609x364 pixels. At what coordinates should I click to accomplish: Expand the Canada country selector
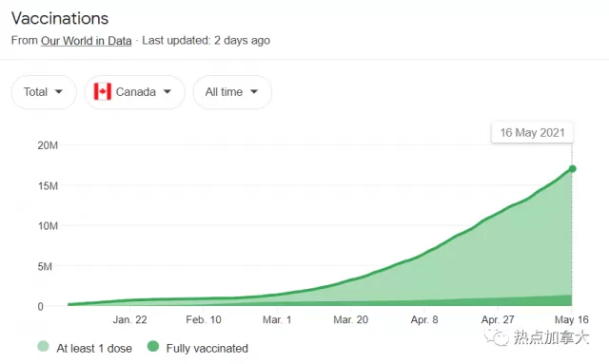click(134, 92)
